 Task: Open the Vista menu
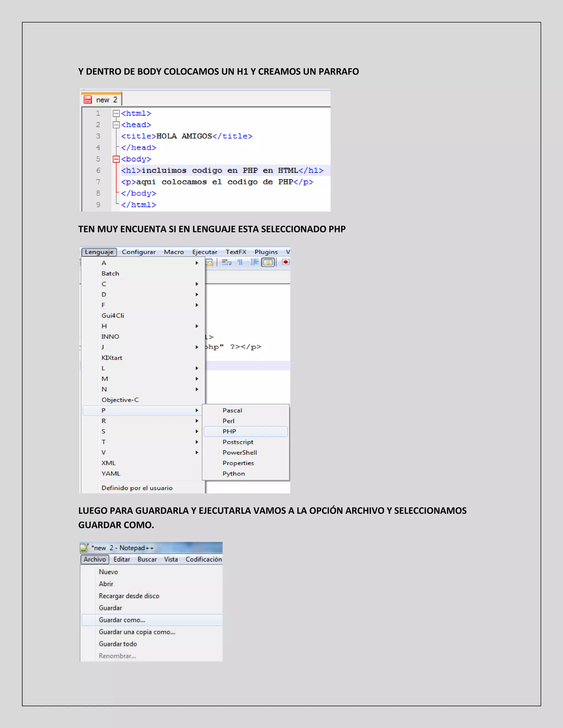click(x=171, y=559)
